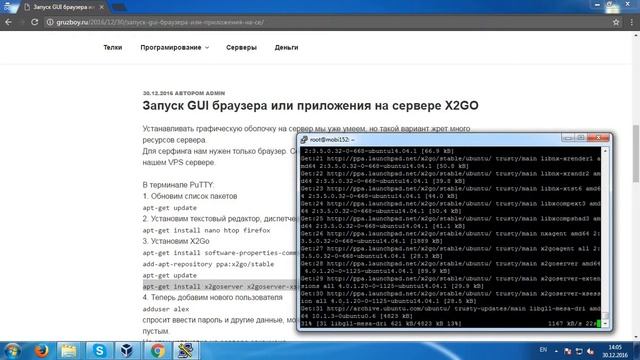Click the highlighted 'apt-get install x2goserver' line
The image size is (640, 360).
click(x=220, y=287)
